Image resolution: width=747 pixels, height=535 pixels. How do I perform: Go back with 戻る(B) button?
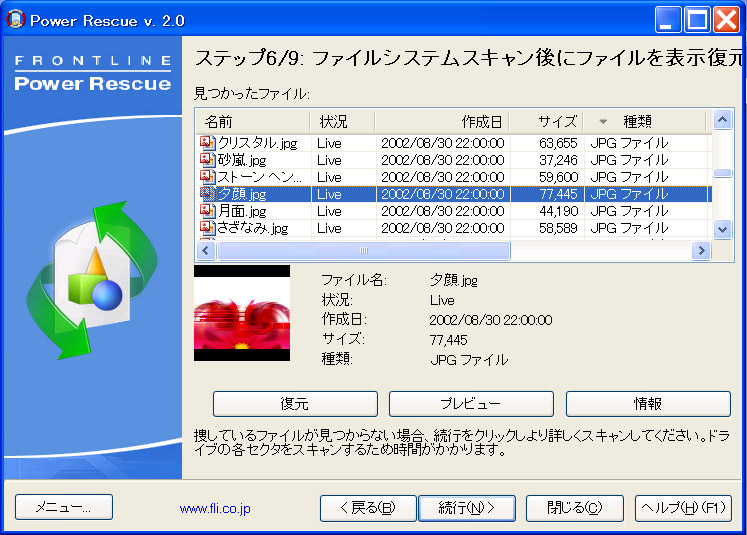tap(368, 508)
